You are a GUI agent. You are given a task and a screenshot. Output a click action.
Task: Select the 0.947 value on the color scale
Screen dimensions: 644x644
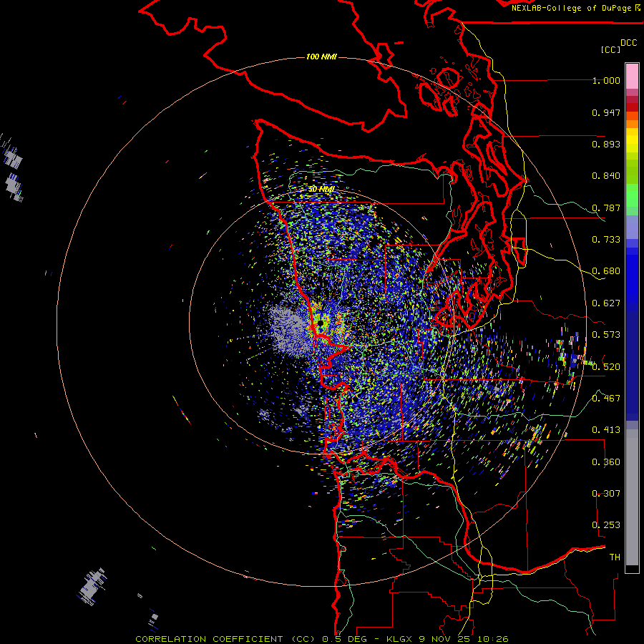[606, 112]
